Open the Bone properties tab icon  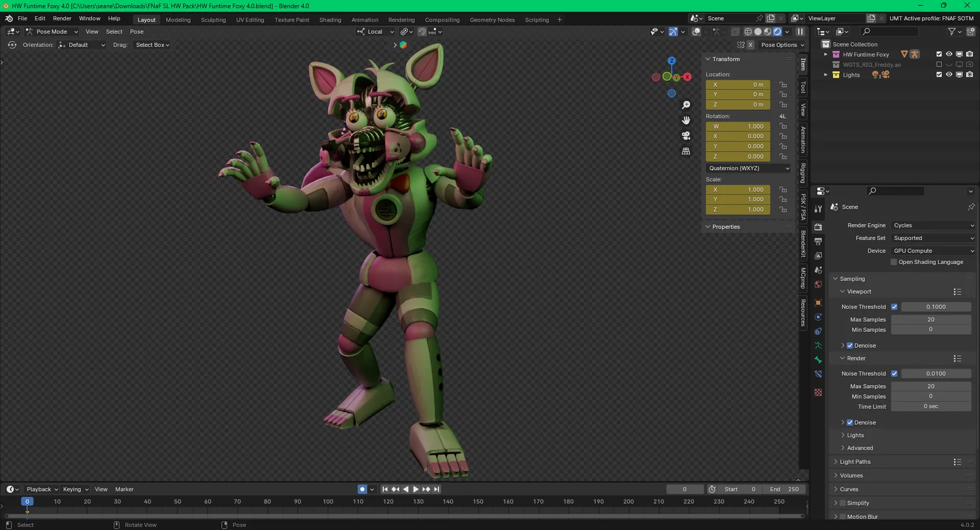(818, 360)
